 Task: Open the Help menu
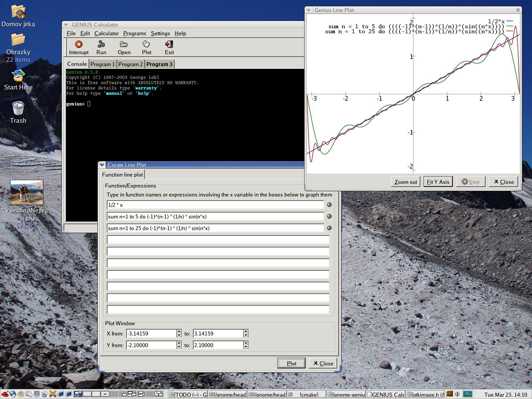(181, 33)
